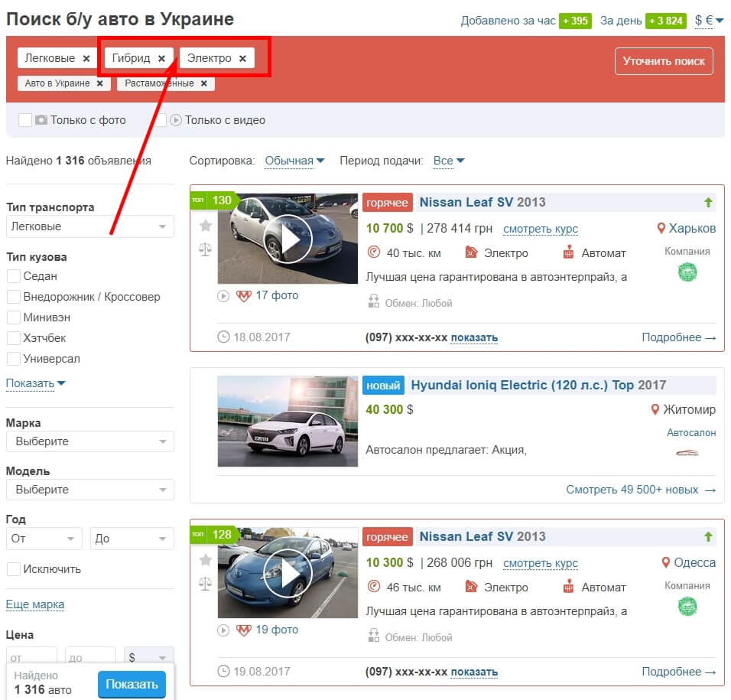Click small video icon beside 19 фото
731x700 pixels.
(223, 630)
